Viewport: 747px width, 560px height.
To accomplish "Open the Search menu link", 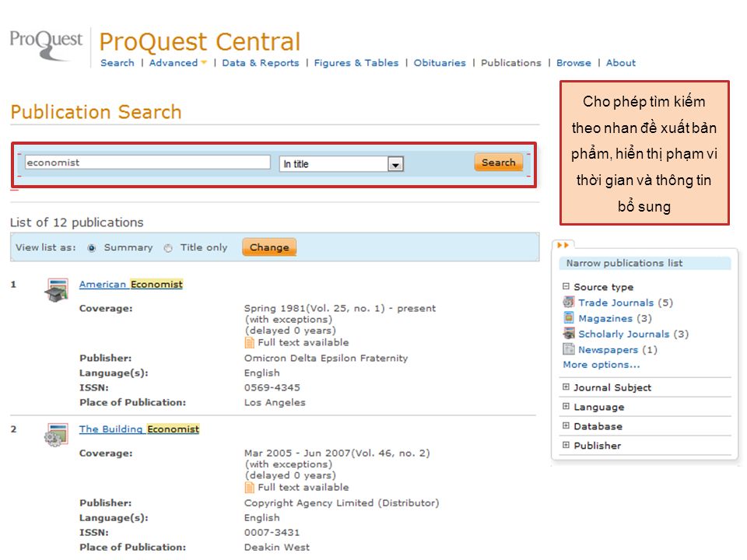I will [117, 63].
